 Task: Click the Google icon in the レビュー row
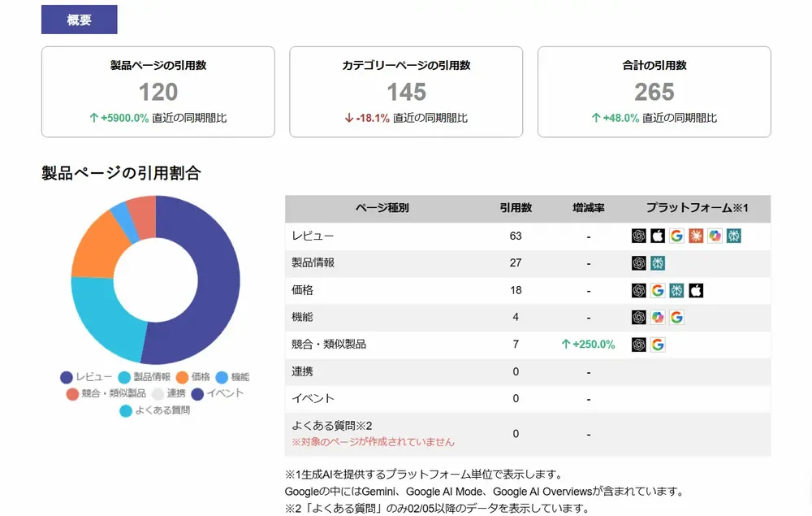pos(675,235)
